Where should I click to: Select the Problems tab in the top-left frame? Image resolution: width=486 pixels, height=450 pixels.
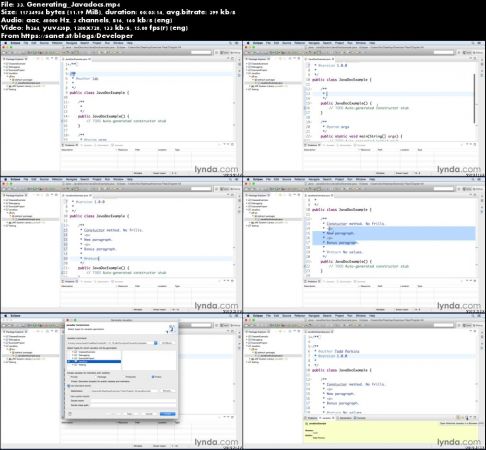point(70,145)
